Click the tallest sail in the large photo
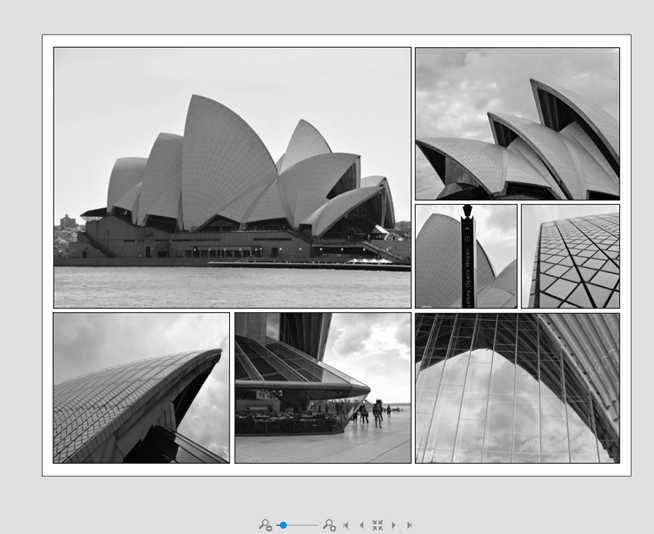The width and height of the screenshot is (654, 534). coord(225,163)
